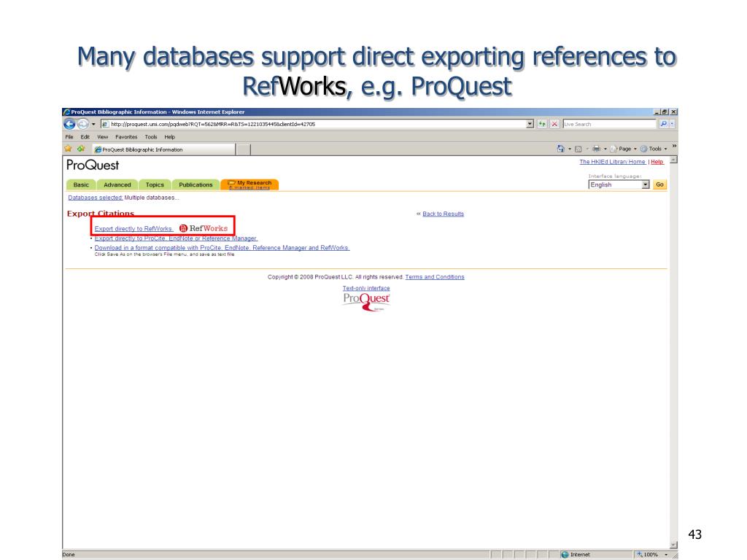Open the Tools menu in menu bar
747x560 pixels.
click(x=151, y=137)
